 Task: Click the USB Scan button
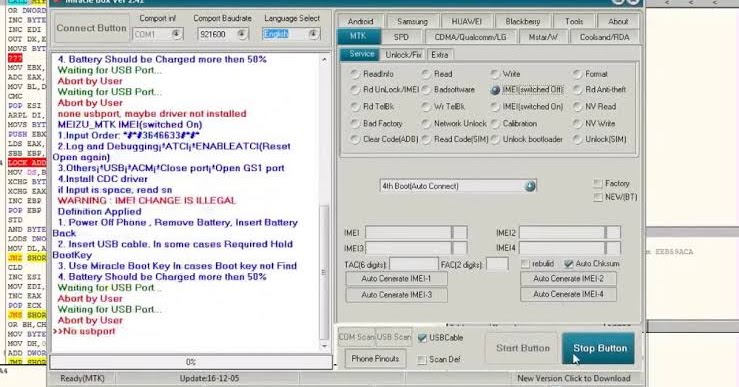point(394,338)
